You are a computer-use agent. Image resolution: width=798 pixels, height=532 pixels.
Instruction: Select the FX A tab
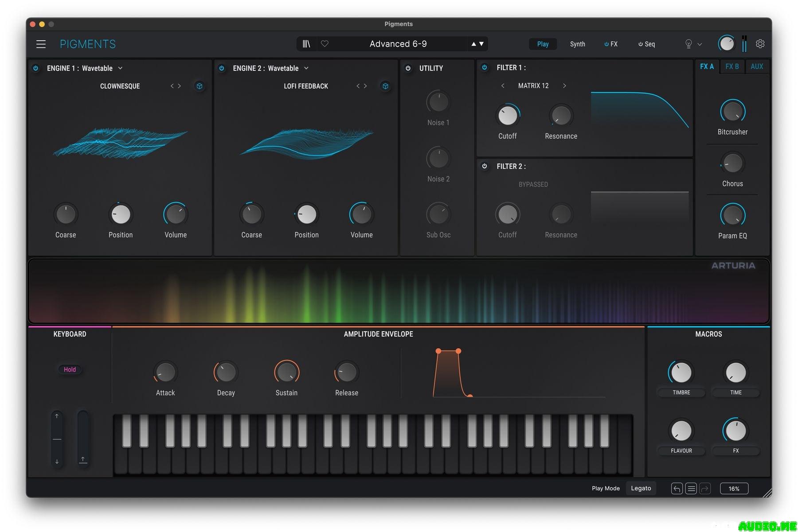pyautogui.click(x=707, y=66)
